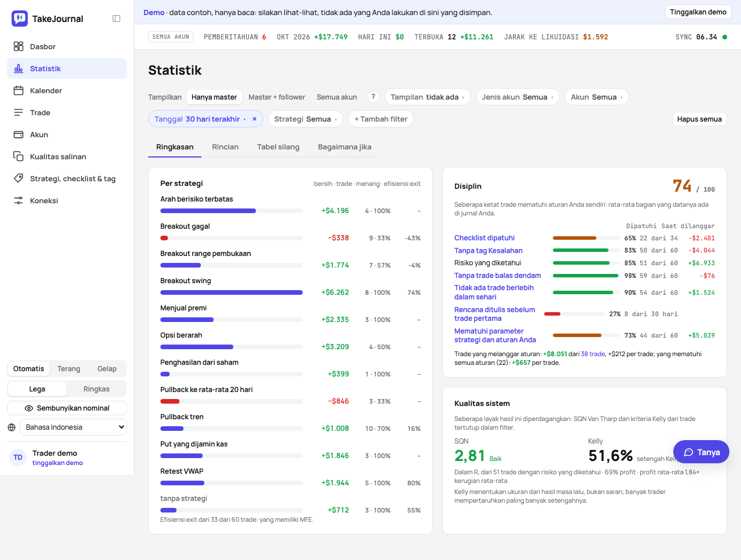Click the SEMUA AKUN badge

[x=171, y=36]
